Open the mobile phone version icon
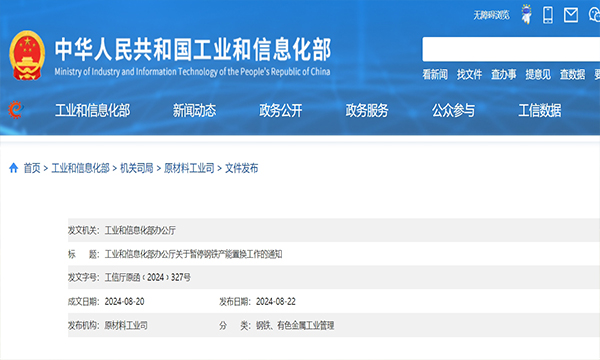The height and width of the screenshot is (360, 600). (x=548, y=15)
